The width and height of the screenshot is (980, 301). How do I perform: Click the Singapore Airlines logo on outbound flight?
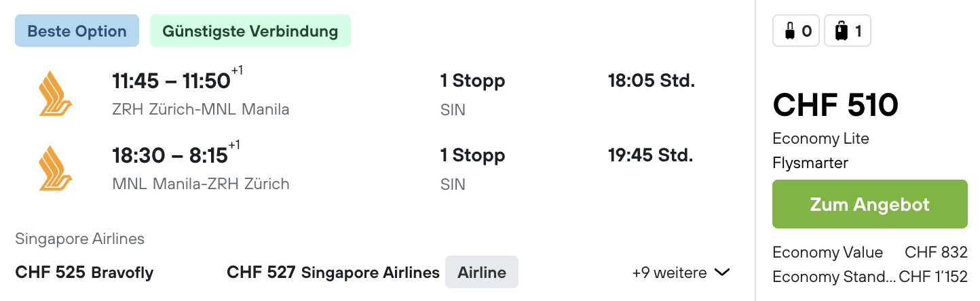[x=56, y=94]
